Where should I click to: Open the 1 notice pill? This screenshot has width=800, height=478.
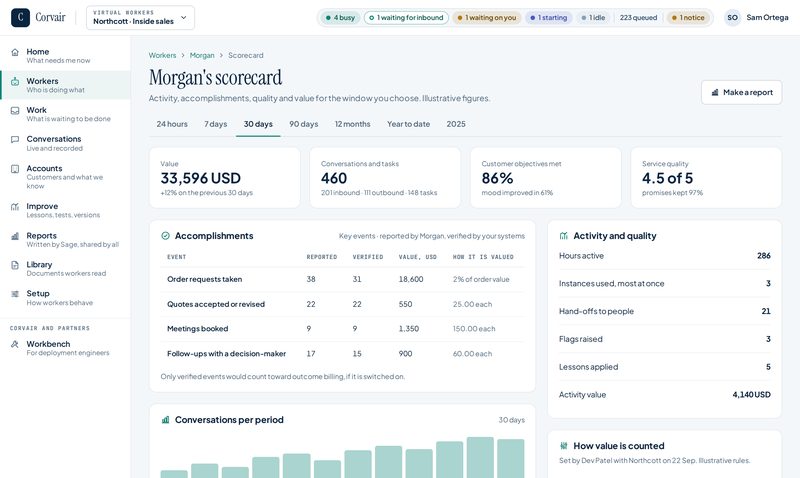688,17
